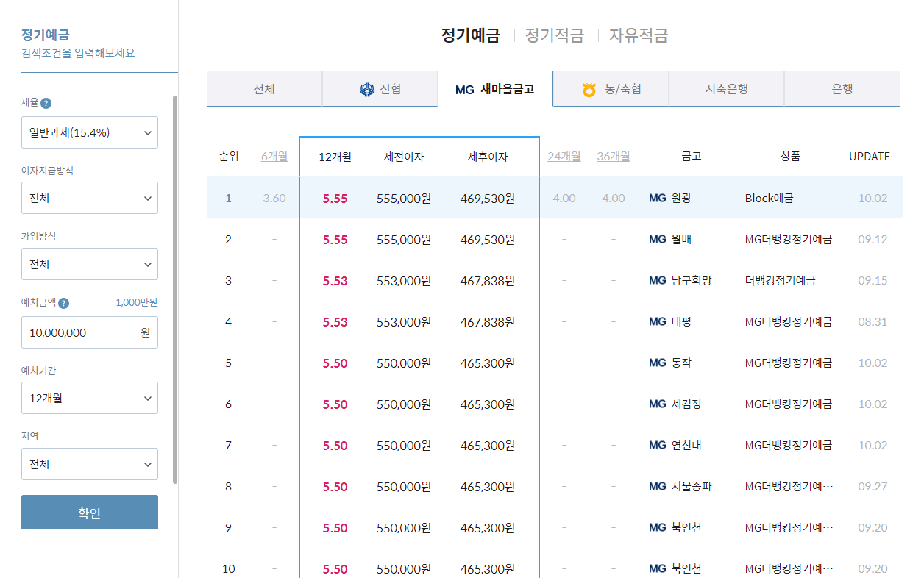This screenshot has width=924, height=578.
Task: Select the 저축은행 tab
Action: [x=726, y=88]
